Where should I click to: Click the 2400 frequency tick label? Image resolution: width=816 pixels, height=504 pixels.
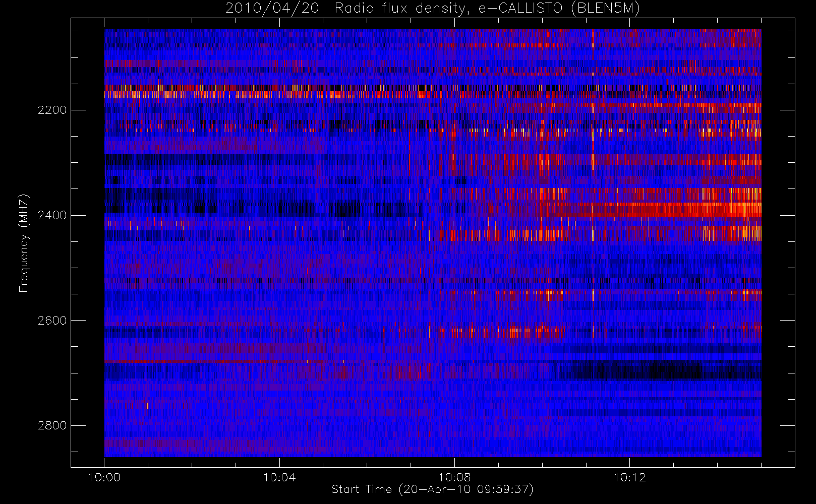[x=52, y=215]
